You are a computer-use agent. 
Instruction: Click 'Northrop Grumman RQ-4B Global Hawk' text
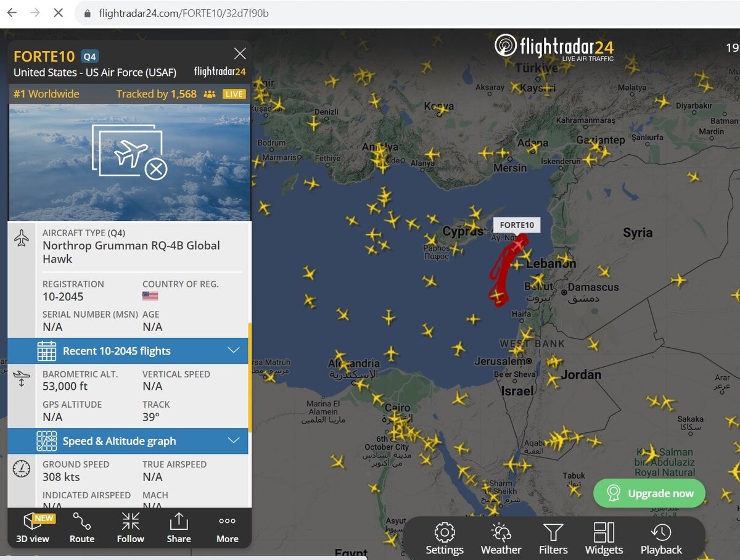pyautogui.click(x=131, y=252)
